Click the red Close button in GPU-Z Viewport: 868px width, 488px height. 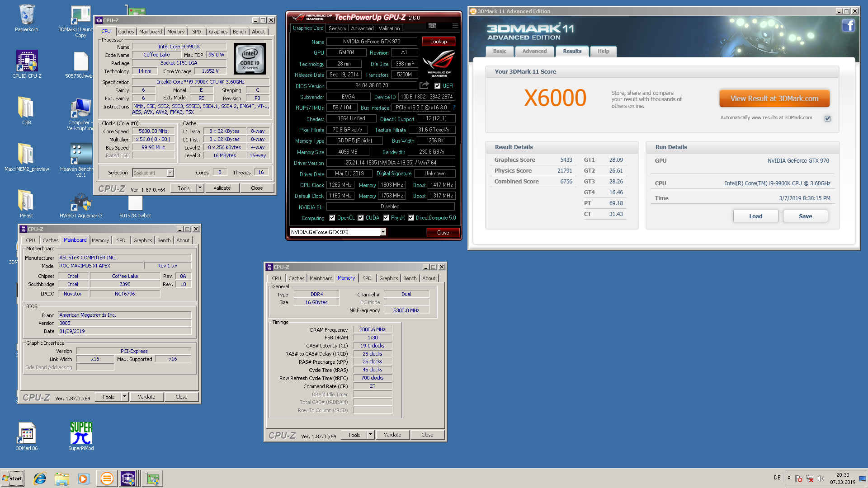(443, 233)
